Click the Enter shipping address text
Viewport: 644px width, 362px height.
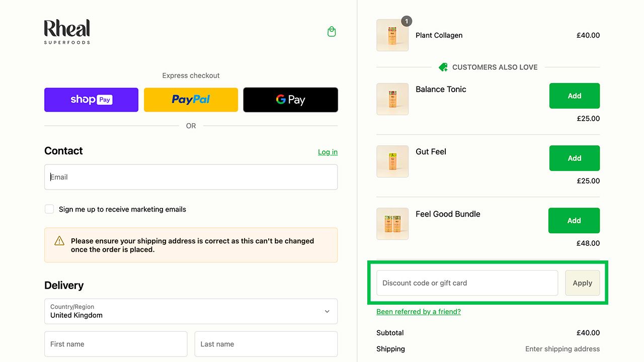coord(562,349)
